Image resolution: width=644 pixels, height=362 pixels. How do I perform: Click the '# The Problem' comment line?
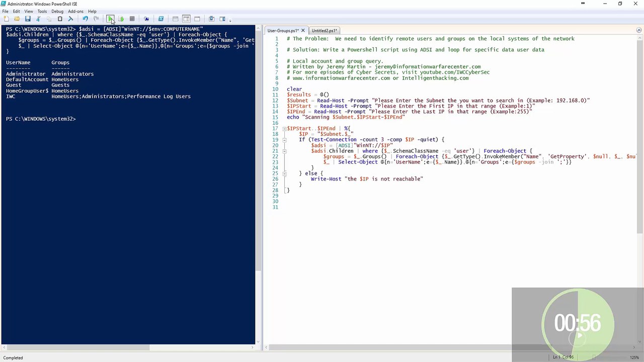click(431, 39)
